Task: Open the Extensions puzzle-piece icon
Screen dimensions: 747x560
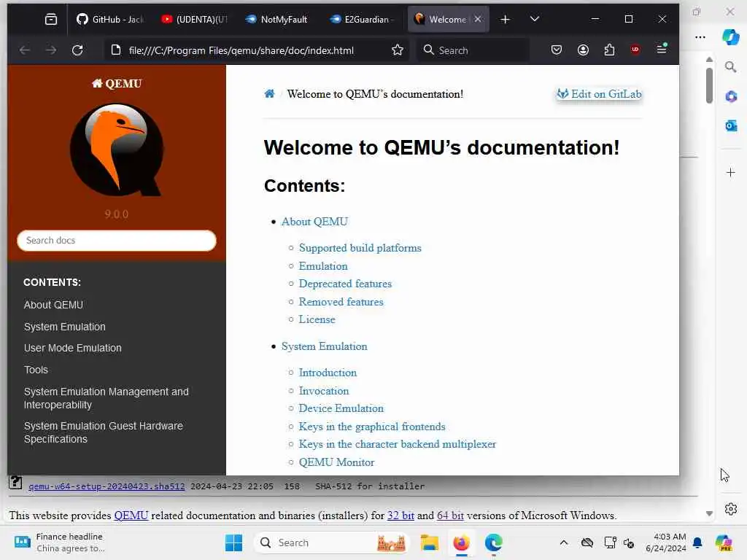Action: 609,50
